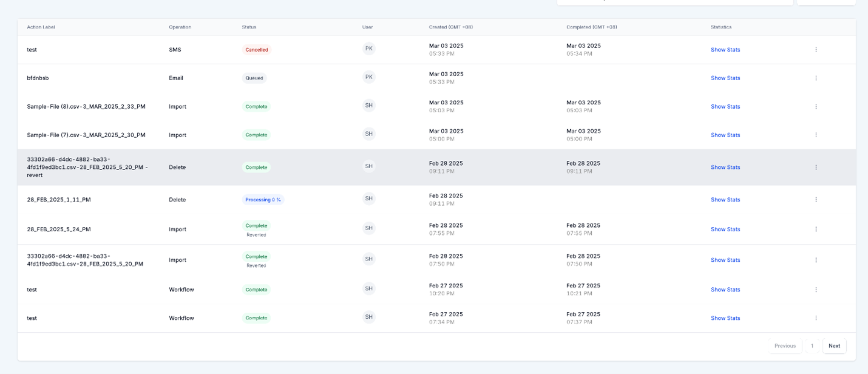Viewport: 868px width, 374px height.
Task: Select page 1 in the pagination bar
Action: pos(812,345)
